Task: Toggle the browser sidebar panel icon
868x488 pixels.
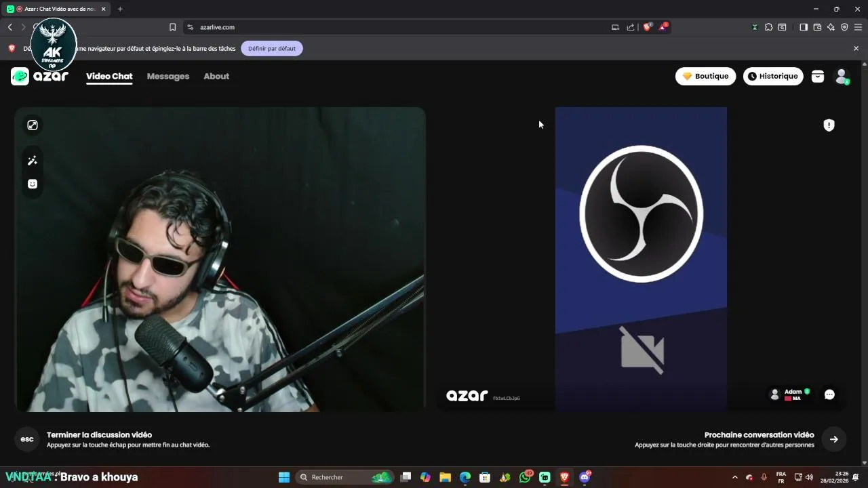Action: (804, 27)
